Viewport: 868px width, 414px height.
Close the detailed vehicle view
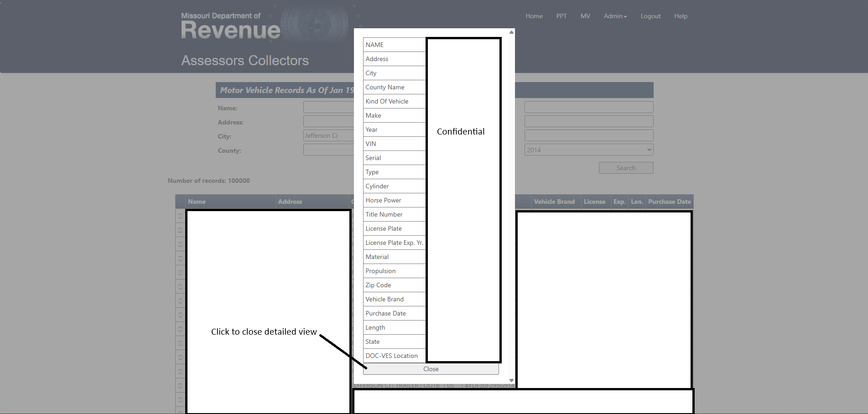click(x=431, y=369)
